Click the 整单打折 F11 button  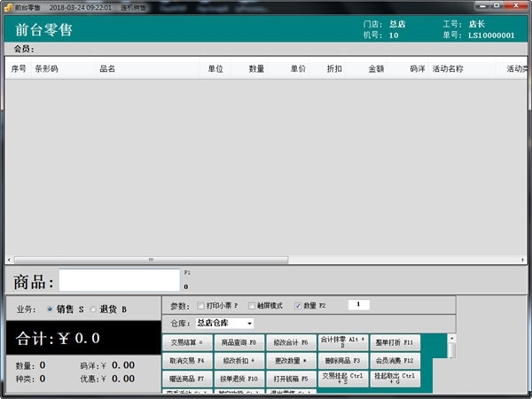coord(395,342)
